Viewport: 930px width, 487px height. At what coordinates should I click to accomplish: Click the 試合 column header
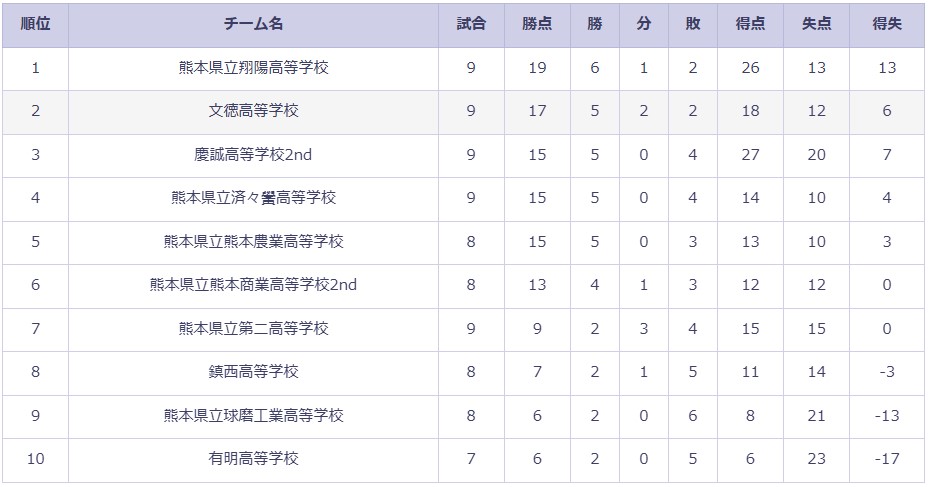pos(472,24)
